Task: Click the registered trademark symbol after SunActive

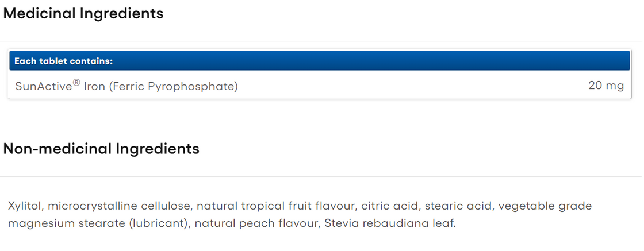Action: (76, 83)
